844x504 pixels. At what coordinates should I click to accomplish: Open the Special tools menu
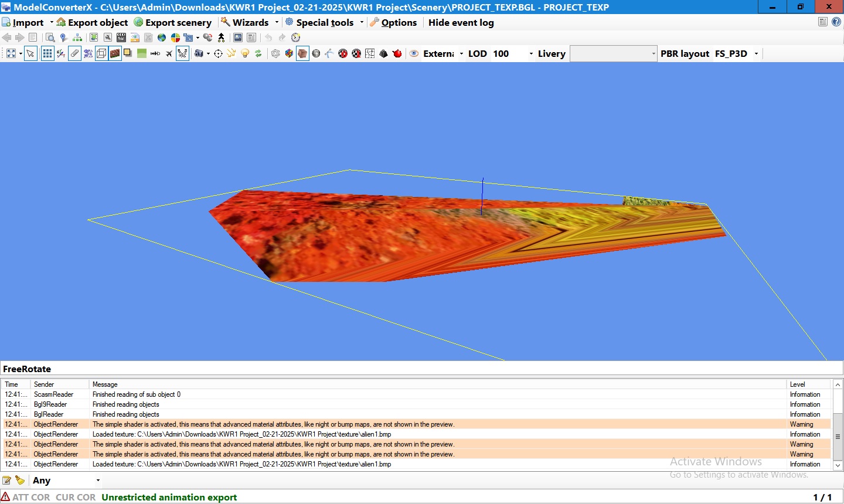[x=319, y=22]
